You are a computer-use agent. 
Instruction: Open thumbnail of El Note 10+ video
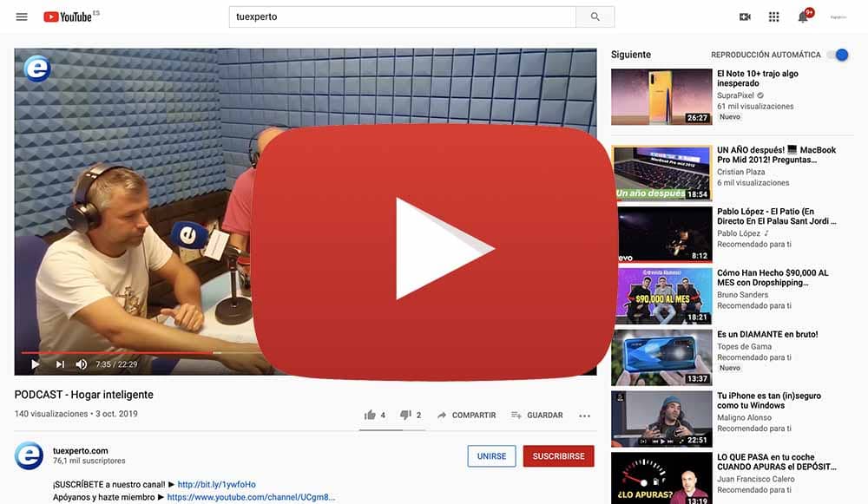[x=661, y=97]
